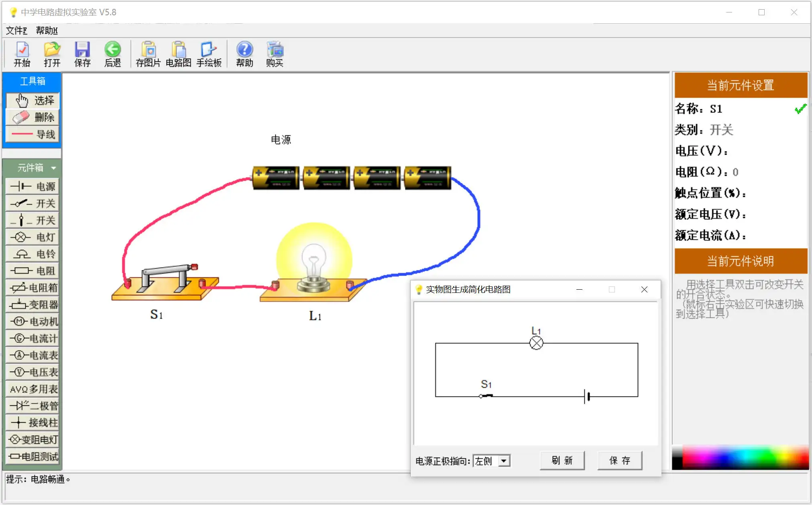Open the 帮助 menu in the menu bar
This screenshot has height=505, width=812.
click(47, 31)
